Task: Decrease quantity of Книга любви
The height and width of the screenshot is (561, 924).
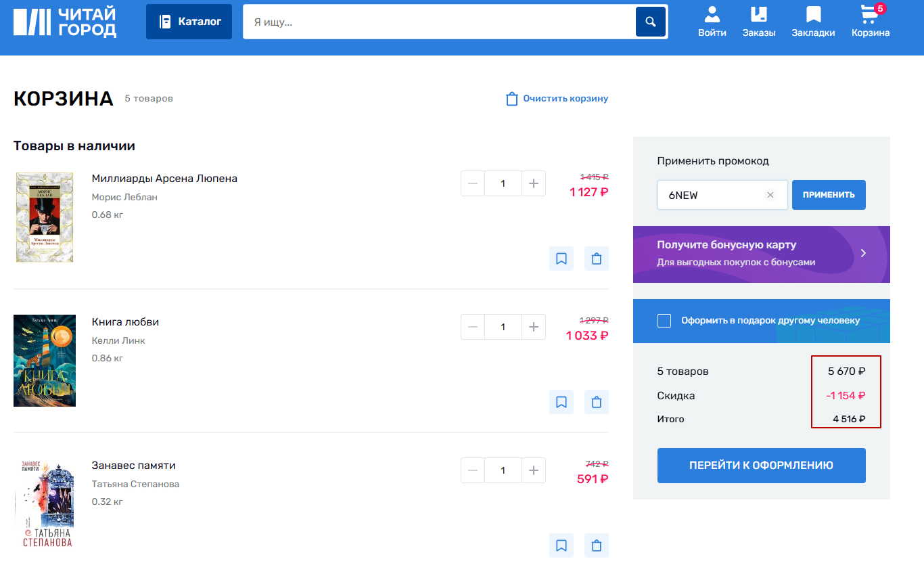Action: pyautogui.click(x=473, y=327)
